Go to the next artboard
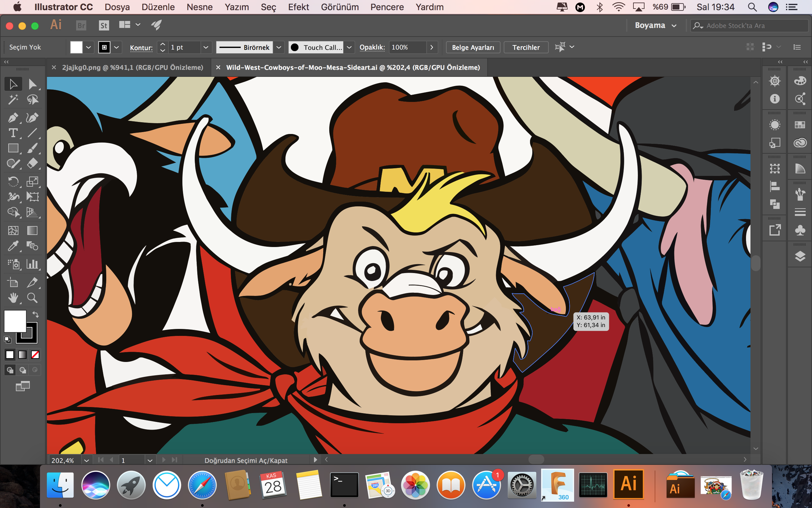Screen dimensions: 812x508 (163, 460)
